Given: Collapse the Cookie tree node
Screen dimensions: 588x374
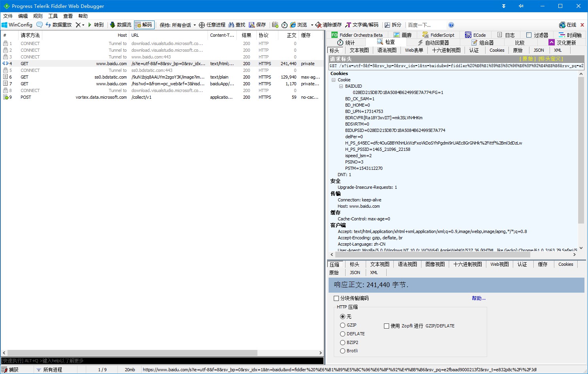Looking at the screenshot, I should tap(333, 80).
